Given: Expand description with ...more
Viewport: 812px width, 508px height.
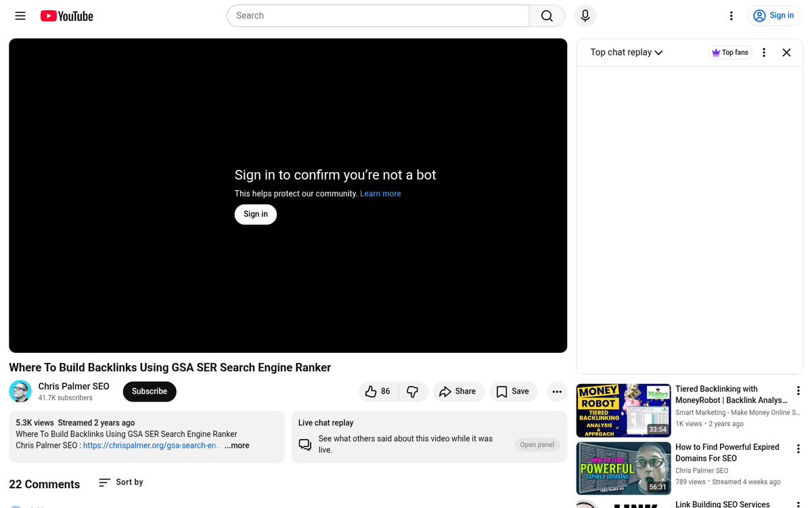Looking at the screenshot, I should pyautogui.click(x=237, y=446).
